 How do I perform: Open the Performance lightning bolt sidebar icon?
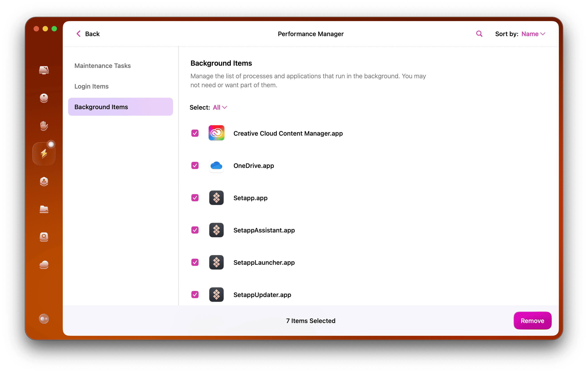pos(44,153)
